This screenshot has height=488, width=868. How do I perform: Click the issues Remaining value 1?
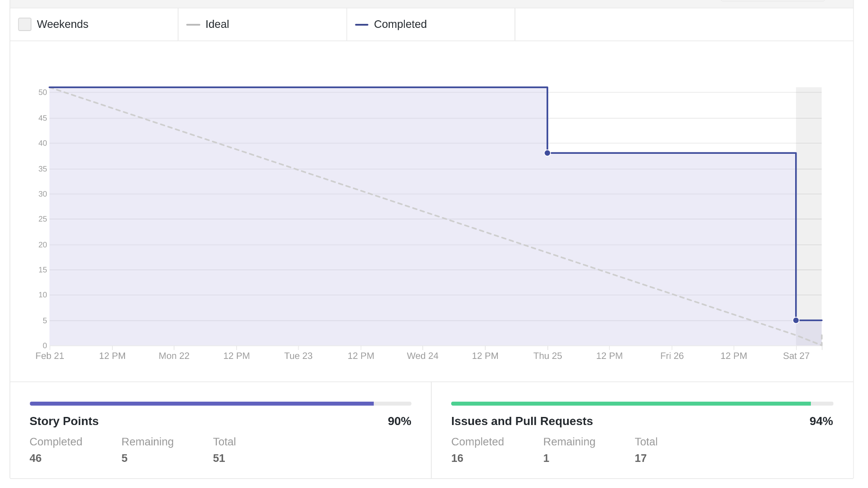546,458
